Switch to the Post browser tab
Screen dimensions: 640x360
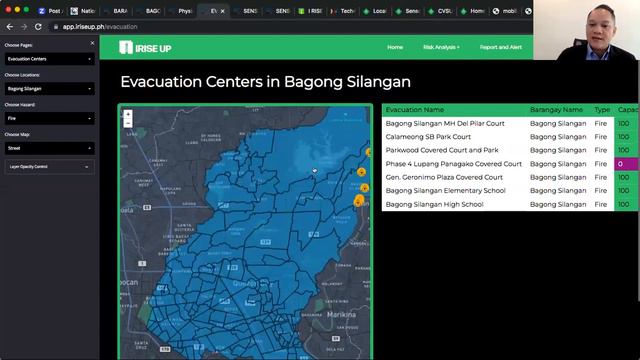tap(51, 11)
